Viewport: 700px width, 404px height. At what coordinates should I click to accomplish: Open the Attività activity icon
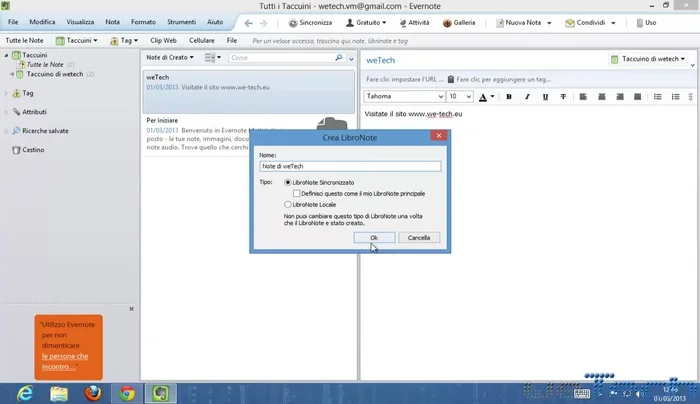point(401,22)
